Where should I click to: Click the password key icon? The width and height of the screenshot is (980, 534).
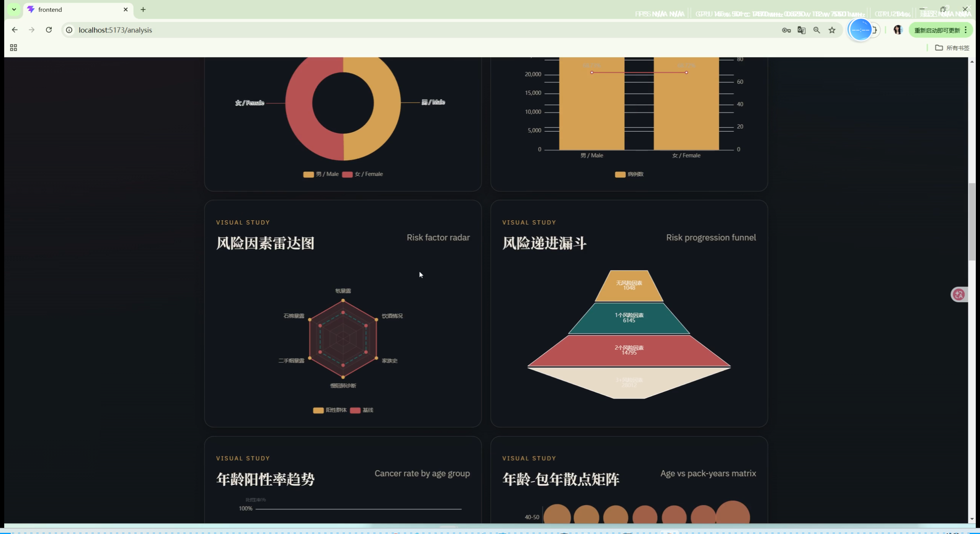(x=786, y=30)
